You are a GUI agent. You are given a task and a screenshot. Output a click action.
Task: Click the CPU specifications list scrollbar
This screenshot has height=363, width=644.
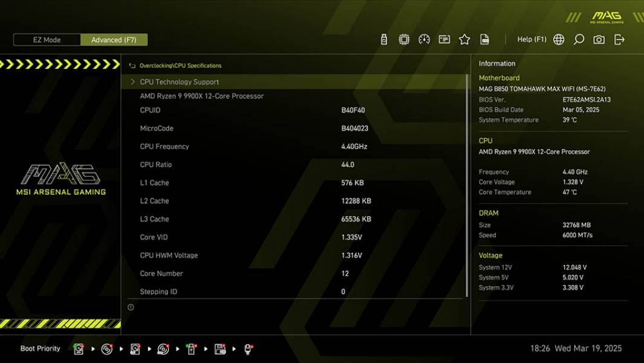pos(467,185)
